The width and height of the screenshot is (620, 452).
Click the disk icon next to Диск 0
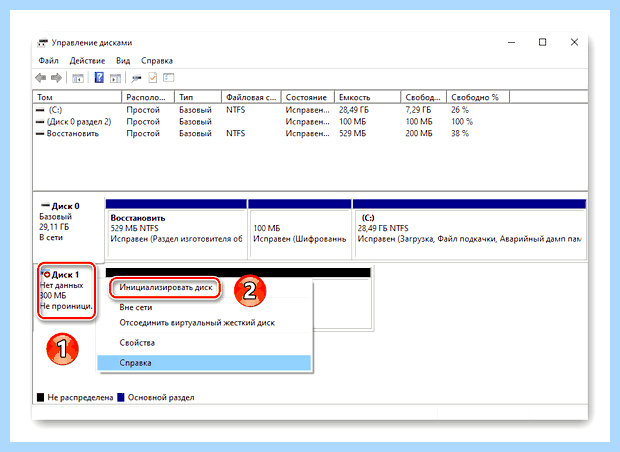click(45, 206)
